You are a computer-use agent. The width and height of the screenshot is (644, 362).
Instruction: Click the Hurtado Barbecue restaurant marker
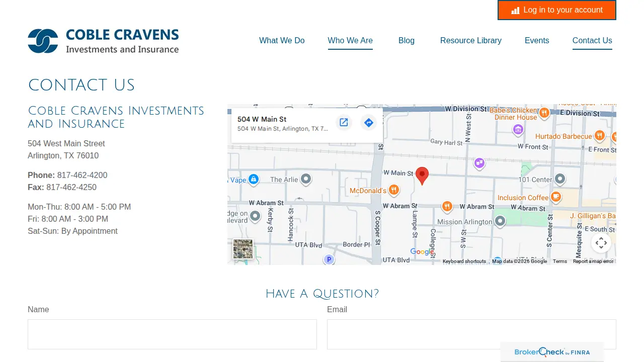tap(599, 136)
